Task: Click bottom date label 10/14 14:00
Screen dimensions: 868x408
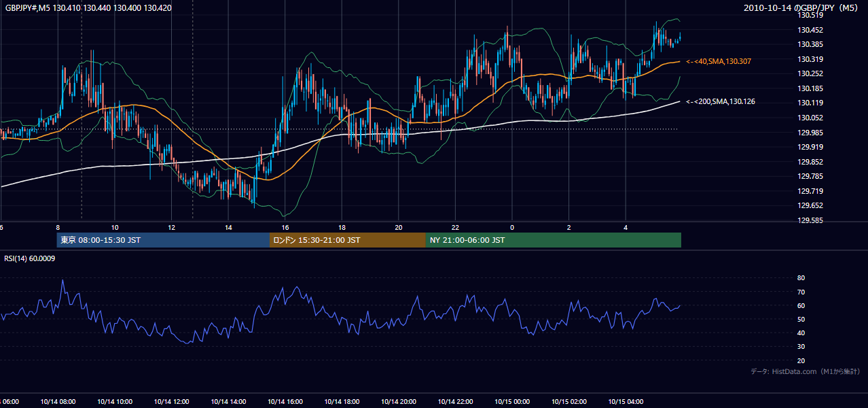Action: pos(228,401)
